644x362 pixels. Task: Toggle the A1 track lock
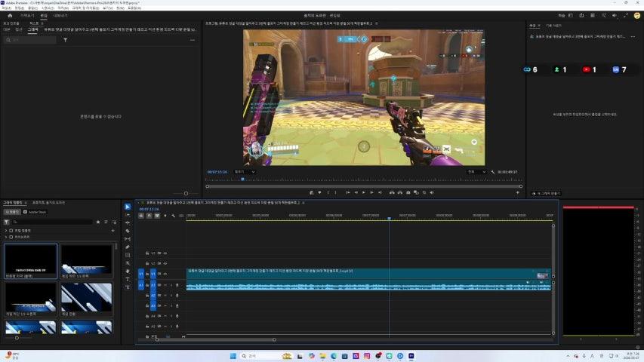tap(147, 285)
